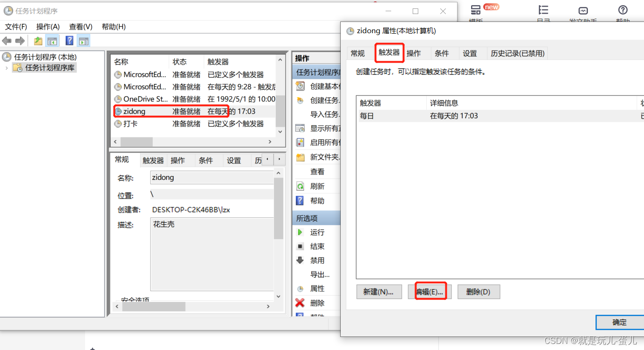This screenshot has width=644, height=350.
Task: Click the 属性 clock icon
Action: point(301,289)
